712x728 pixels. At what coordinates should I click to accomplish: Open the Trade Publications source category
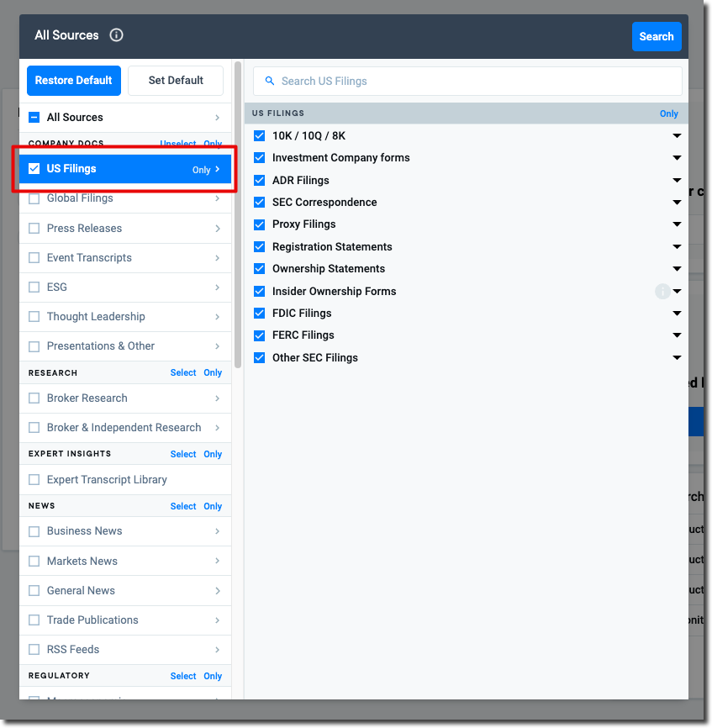pos(118,620)
